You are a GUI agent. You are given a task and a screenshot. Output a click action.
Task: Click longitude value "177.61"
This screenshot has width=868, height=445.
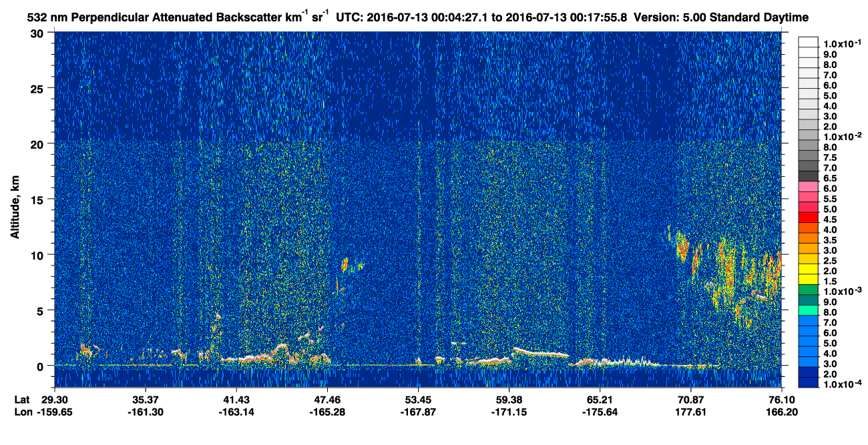(690, 412)
